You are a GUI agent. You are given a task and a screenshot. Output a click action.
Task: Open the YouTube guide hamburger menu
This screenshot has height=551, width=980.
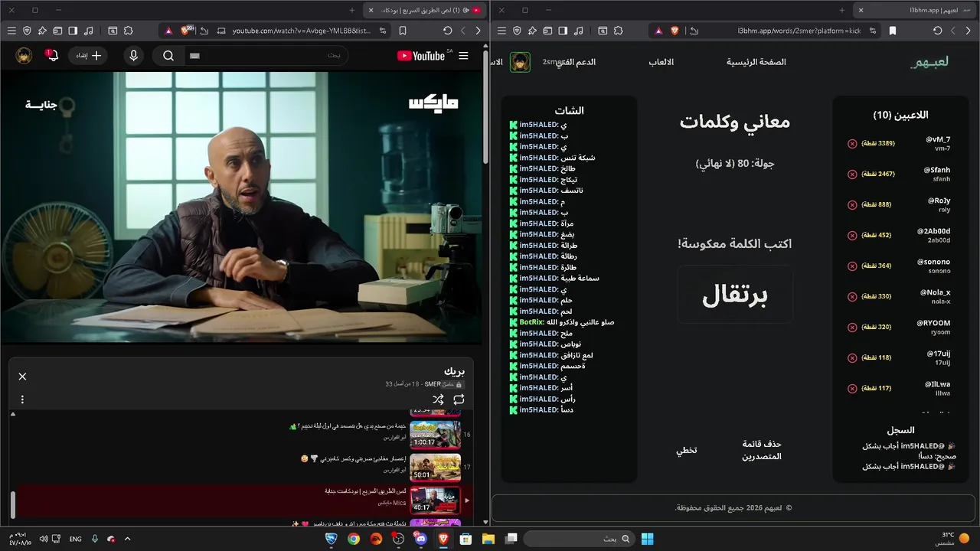(x=463, y=55)
